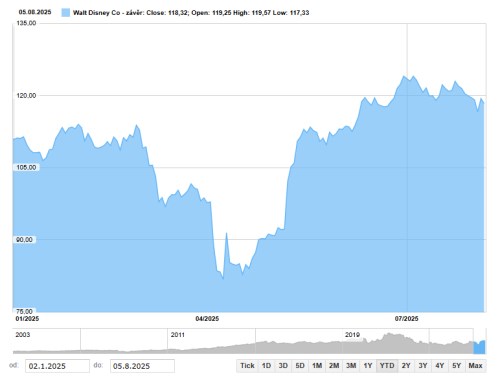Viewport: 500px width, 381px height.
Task: Click the 120,00 y-axis label
Action: (26, 96)
